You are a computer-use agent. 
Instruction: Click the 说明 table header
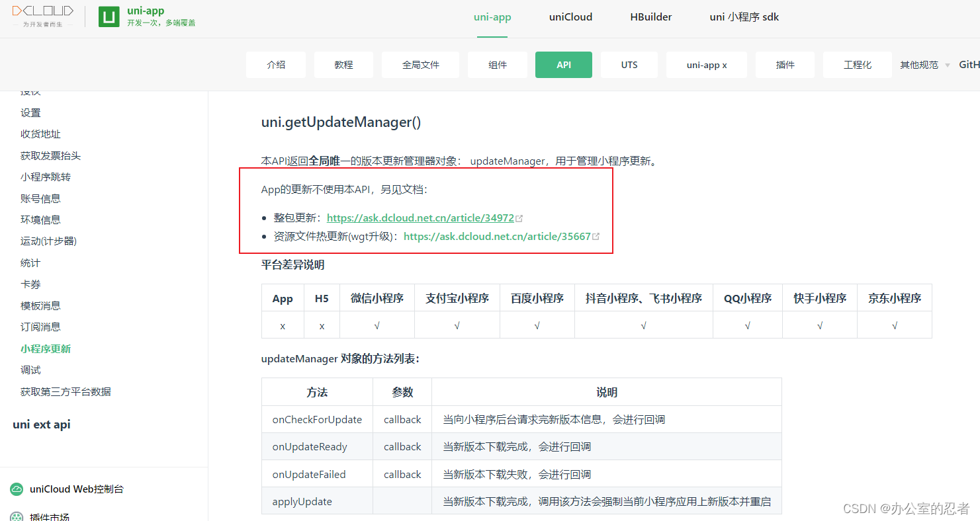[607, 392]
